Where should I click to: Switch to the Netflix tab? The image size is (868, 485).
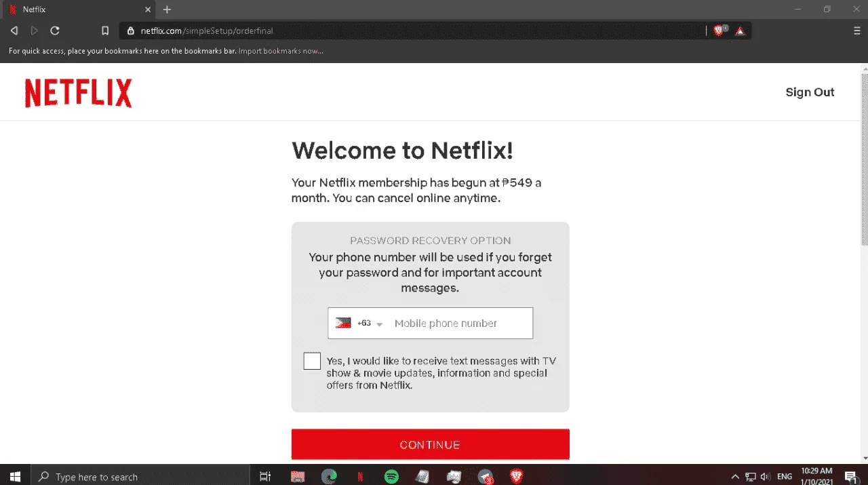click(78, 9)
